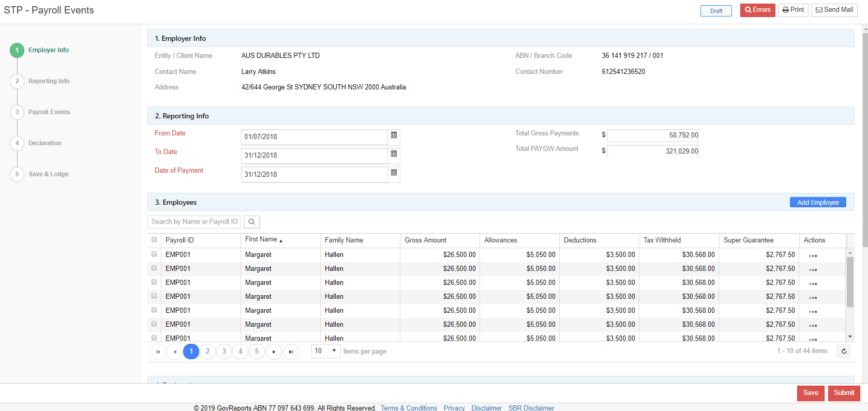Go to the Reporting Info step
The width and height of the screenshot is (868, 411).
[49, 81]
